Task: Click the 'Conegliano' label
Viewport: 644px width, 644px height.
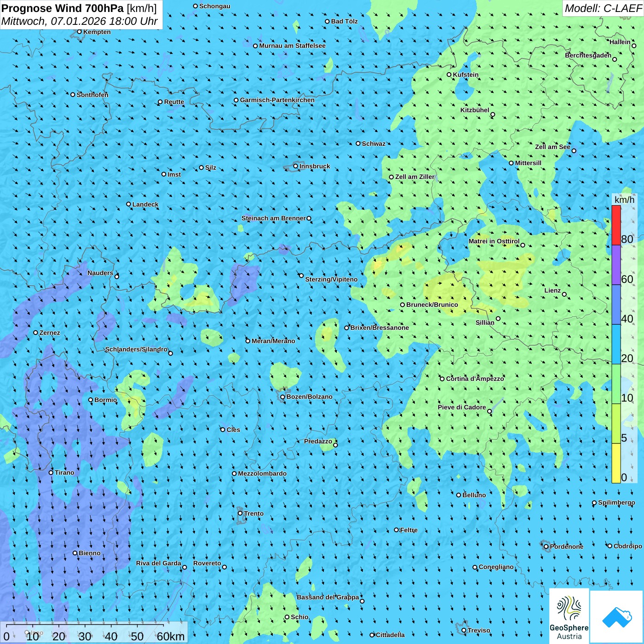Action: point(496,567)
